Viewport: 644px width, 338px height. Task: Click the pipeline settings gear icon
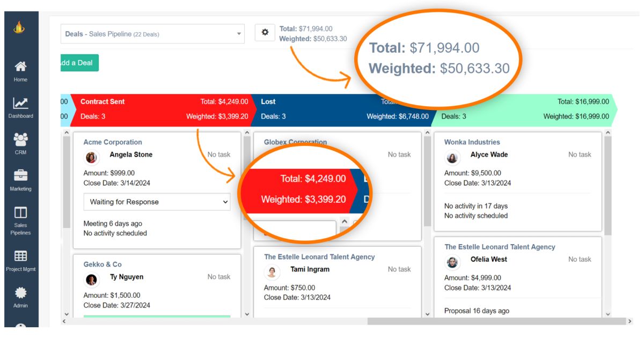(x=264, y=32)
